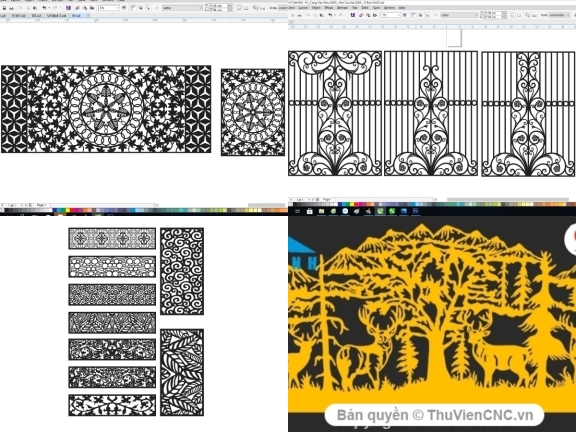Click the purple Search Content icon in the left window
The height and width of the screenshot is (432, 576).
[x=68, y=8]
